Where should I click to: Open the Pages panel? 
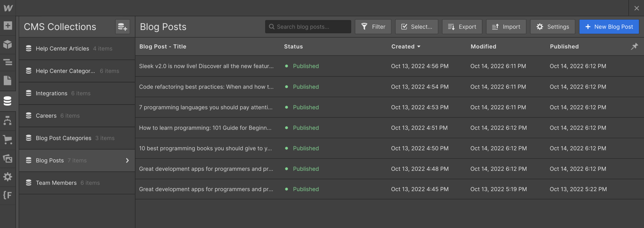[8, 81]
